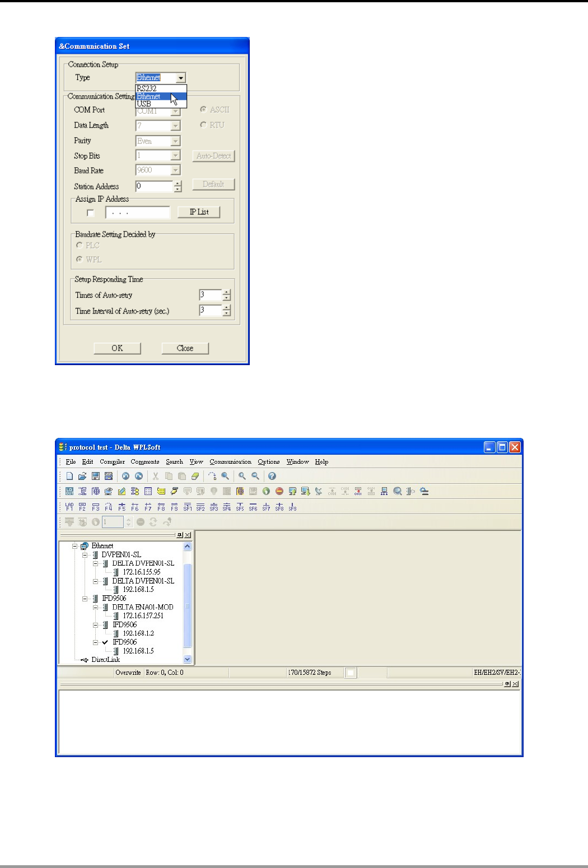Click the IP magnifier toolbar icon
Screen dimensions: 588x868
point(398,491)
